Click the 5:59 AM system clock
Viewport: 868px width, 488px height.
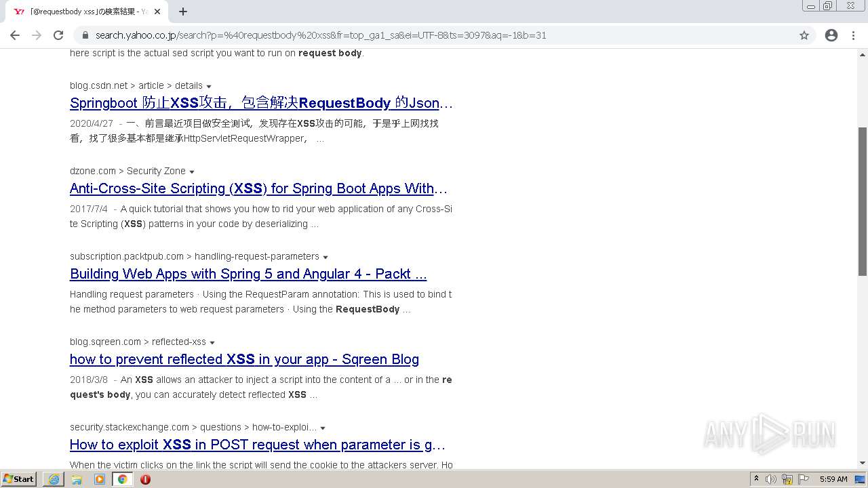(833, 479)
